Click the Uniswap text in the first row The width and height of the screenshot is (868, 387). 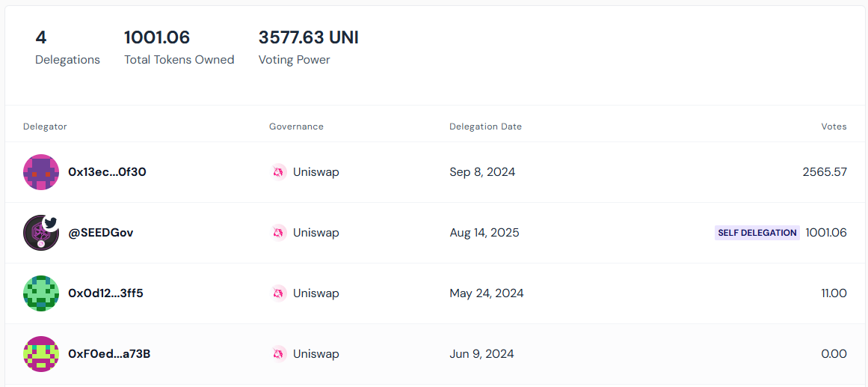click(316, 172)
